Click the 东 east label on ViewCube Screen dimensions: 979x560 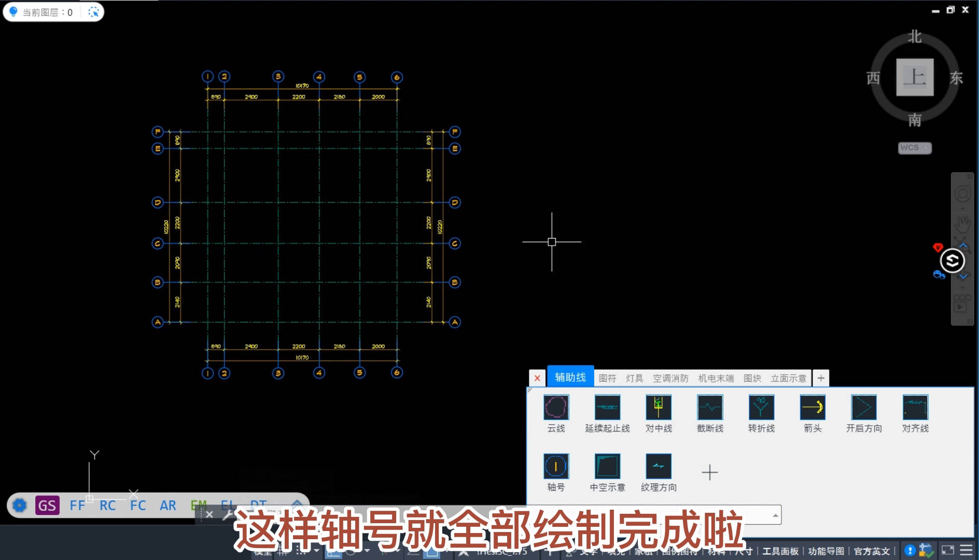pyautogui.click(x=956, y=78)
